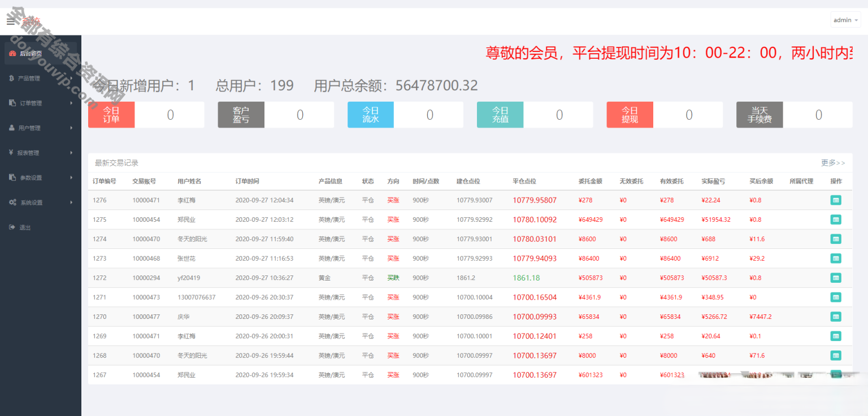Open details icon for order 1271
This screenshot has height=416, width=868.
836,297
